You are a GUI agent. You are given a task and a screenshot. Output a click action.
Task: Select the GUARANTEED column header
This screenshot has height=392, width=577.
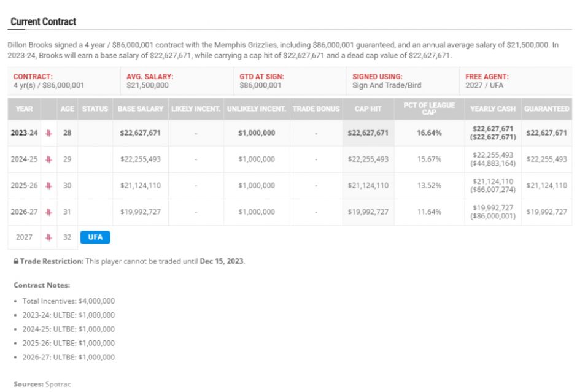546,109
